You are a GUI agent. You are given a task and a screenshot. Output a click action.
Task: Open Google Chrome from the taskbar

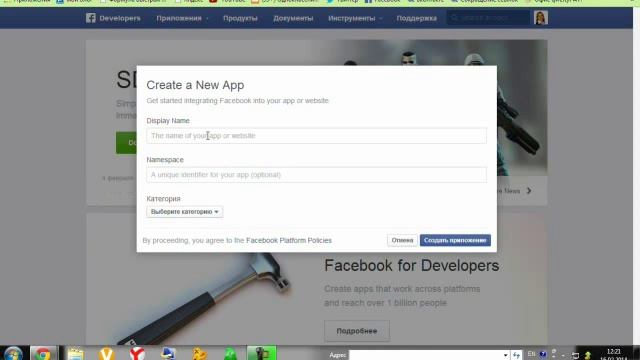coord(43,353)
